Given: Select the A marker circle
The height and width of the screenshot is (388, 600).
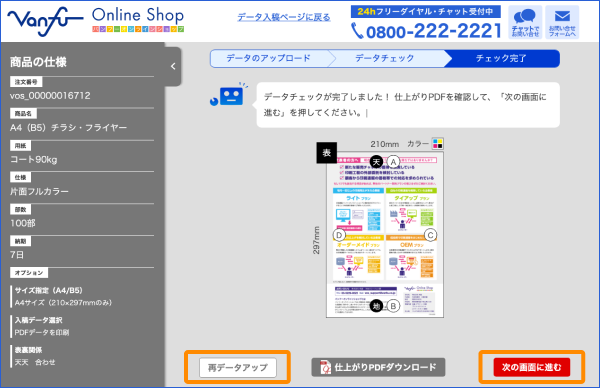Looking at the screenshot, I should [393, 162].
